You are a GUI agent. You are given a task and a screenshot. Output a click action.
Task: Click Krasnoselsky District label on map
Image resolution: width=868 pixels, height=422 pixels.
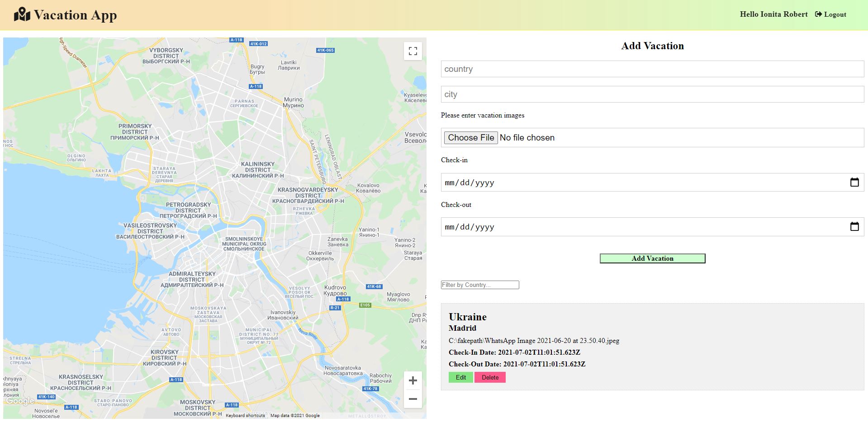pos(81,382)
